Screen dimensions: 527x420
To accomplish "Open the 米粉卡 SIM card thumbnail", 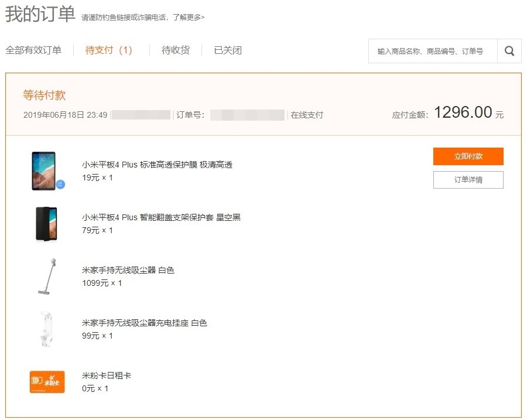I will click(x=47, y=382).
